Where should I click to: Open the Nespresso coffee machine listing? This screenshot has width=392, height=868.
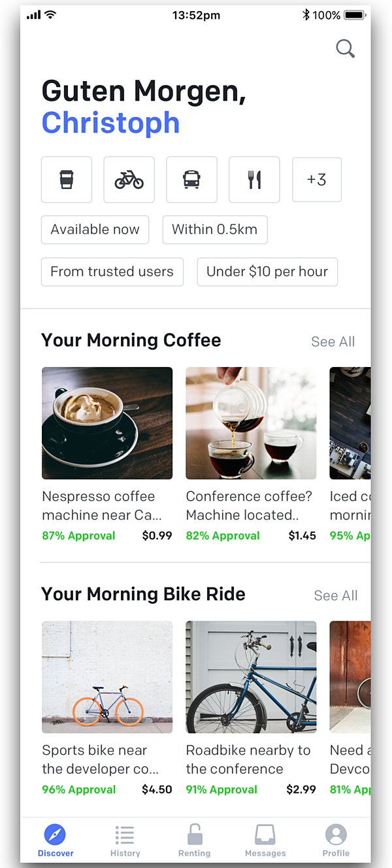pos(107,423)
